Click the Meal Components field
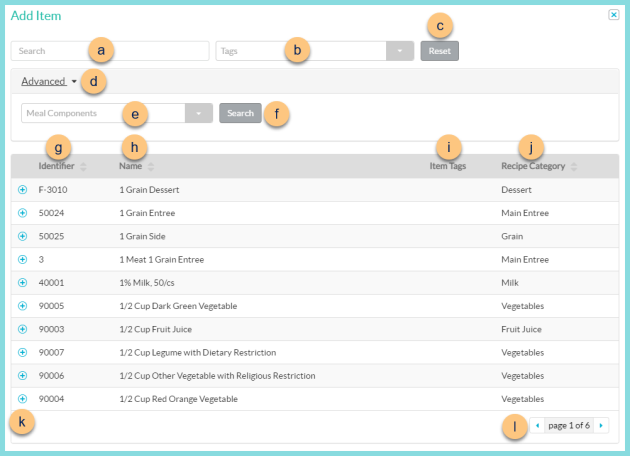Viewport: 630px width, 456px height. point(103,113)
